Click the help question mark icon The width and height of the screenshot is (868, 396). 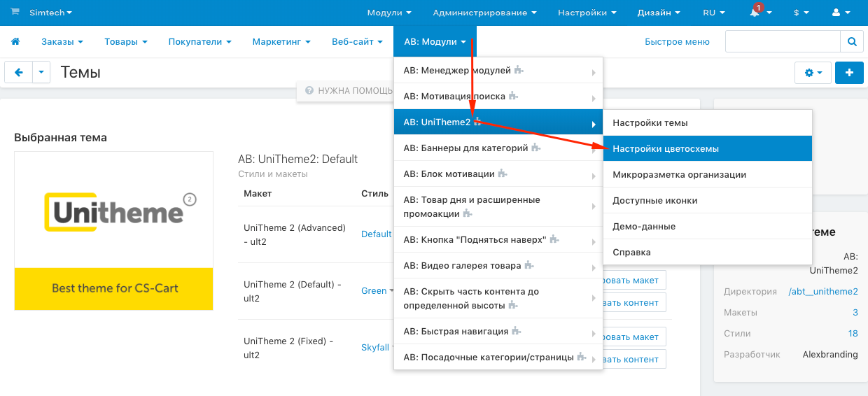pos(309,91)
